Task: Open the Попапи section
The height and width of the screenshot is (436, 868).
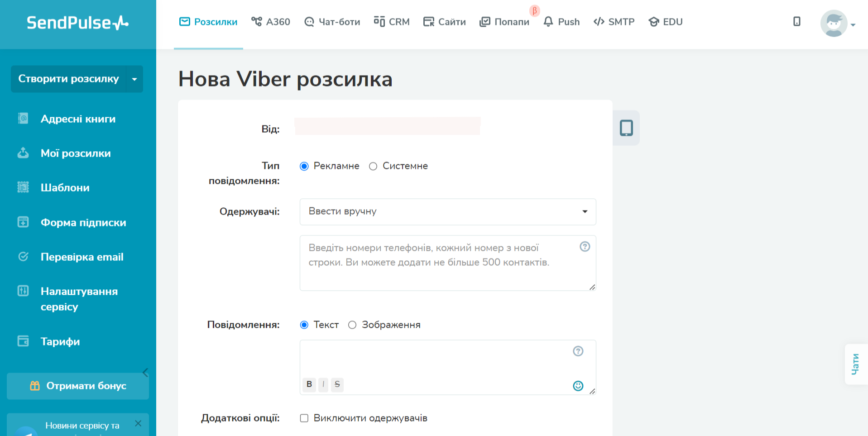Action: click(504, 22)
